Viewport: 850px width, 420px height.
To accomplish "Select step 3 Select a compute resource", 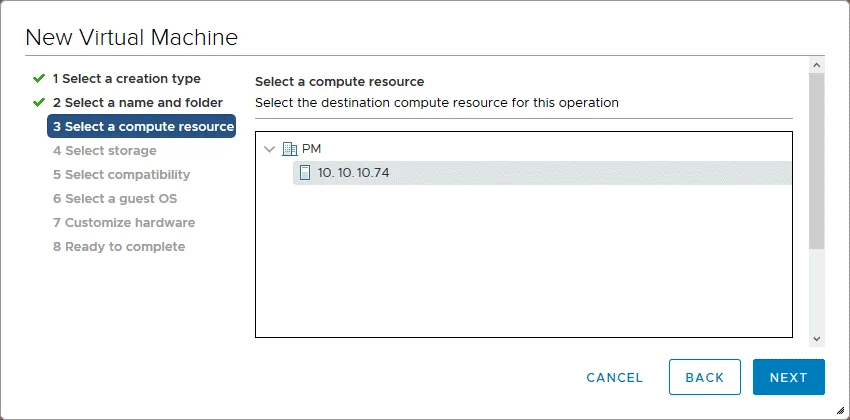I will [141, 126].
